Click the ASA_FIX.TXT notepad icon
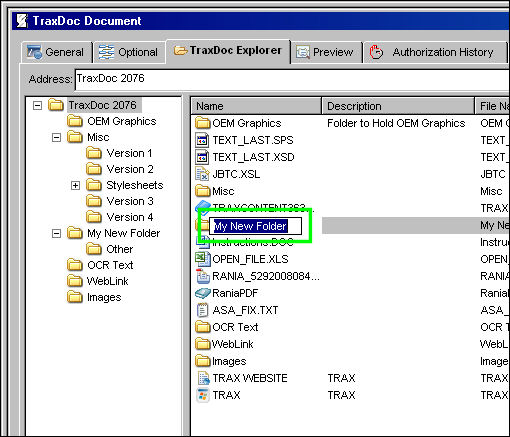Image resolution: width=510 pixels, height=437 pixels. (202, 310)
